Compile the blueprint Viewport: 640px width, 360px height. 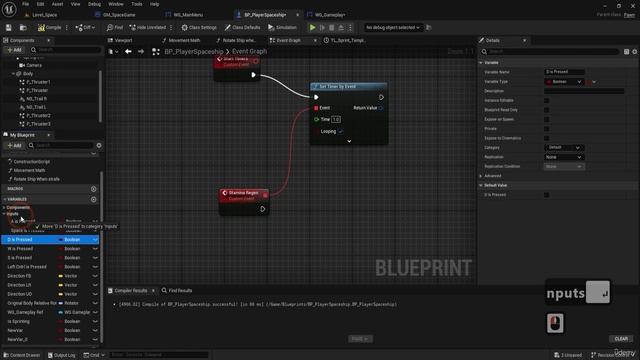pos(49,27)
